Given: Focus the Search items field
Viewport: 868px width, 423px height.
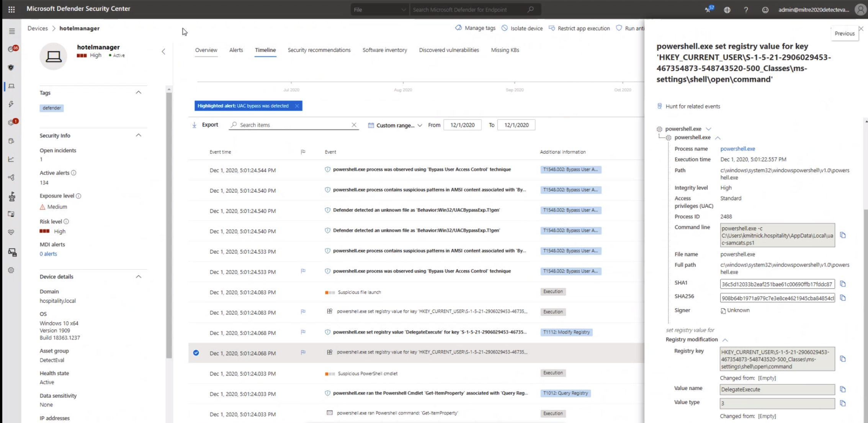Looking at the screenshot, I should coord(293,125).
